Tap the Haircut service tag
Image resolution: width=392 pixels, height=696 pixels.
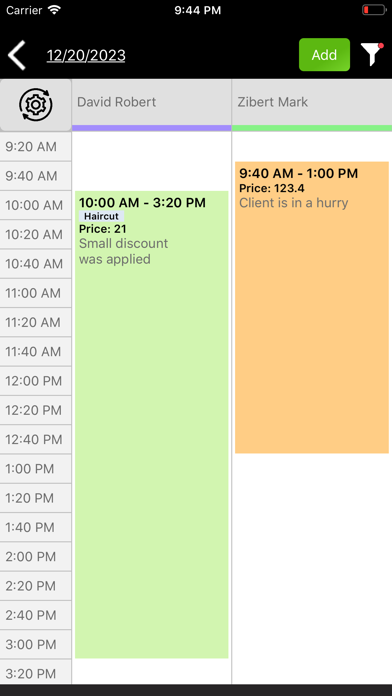pos(102,217)
